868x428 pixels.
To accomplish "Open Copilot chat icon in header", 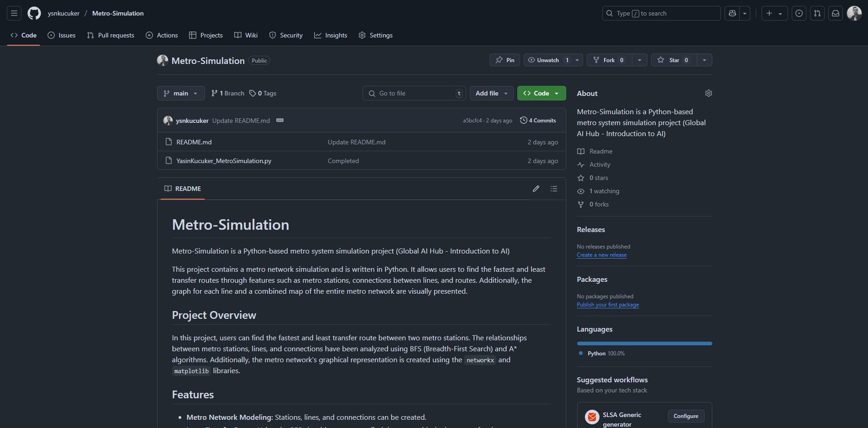I will click(732, 13).
